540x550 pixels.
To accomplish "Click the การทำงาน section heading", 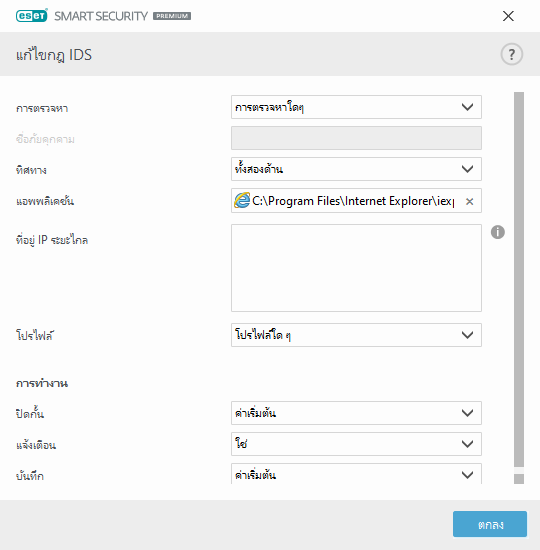I will point(42,383).
